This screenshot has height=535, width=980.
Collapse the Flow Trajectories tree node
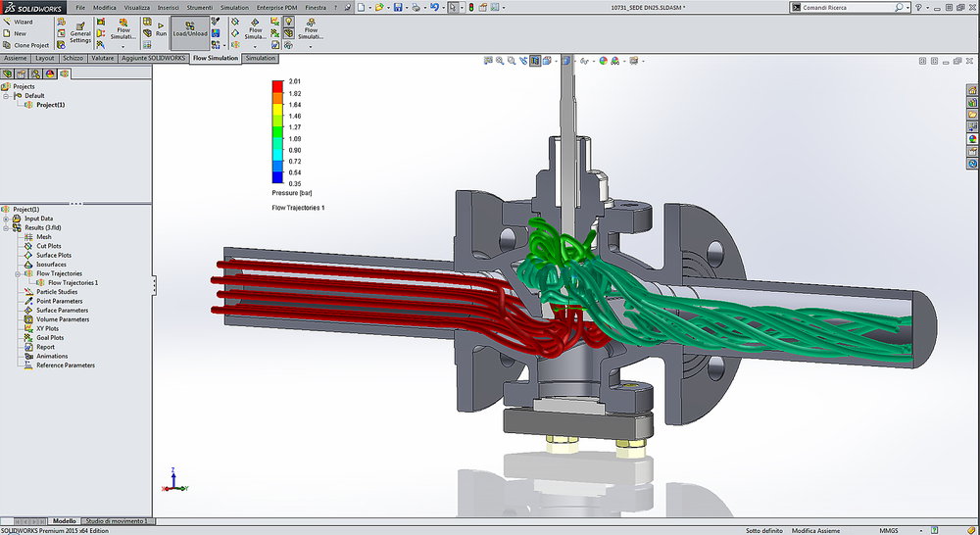(x=18, y=273)
